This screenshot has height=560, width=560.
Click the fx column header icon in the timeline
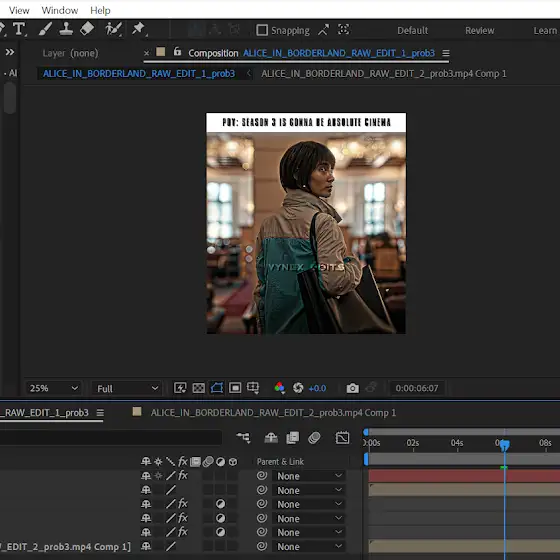[182, 462]
